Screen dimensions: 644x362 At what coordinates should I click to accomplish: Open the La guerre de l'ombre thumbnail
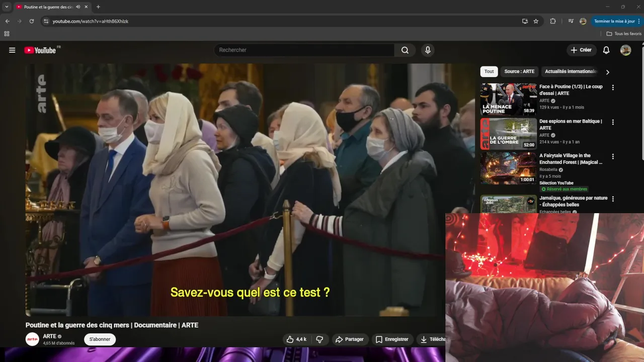pyautogui.click(x=508, y=134)
